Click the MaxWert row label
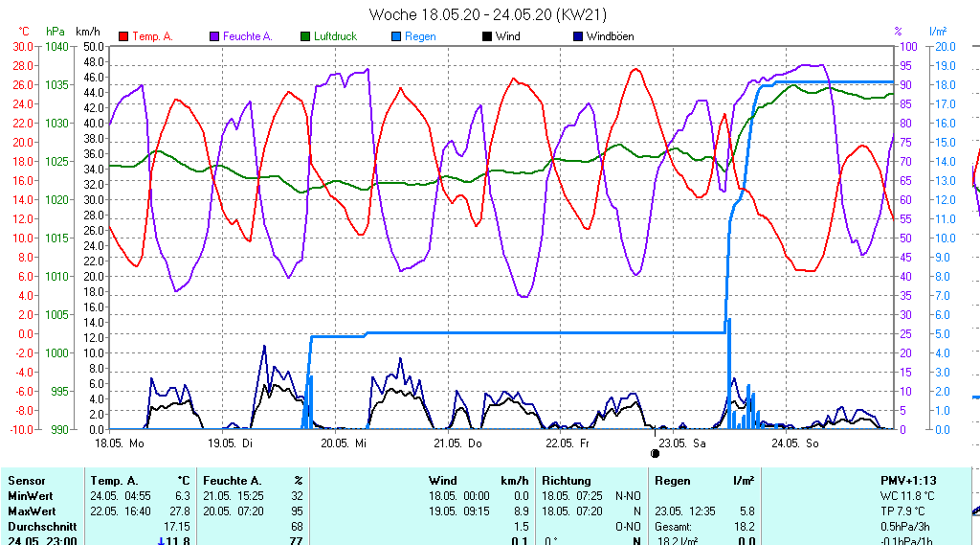Screen dimensions: 980x545 click(x=33, y=511)
